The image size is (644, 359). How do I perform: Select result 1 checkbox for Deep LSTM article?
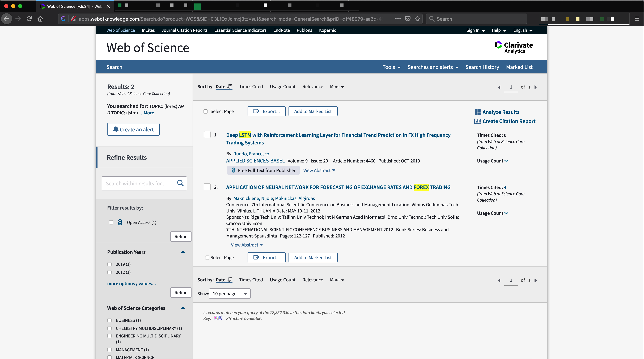pyautogui.click(x=207, y=135)
